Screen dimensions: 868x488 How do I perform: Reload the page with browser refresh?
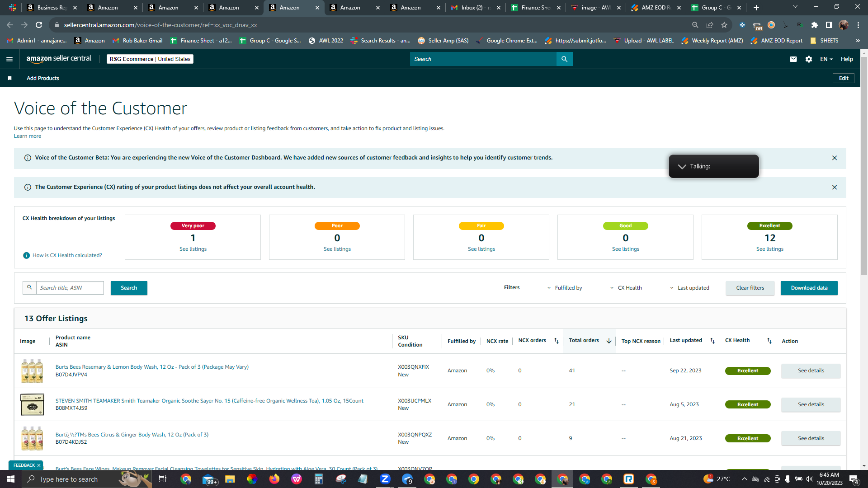point(39,25)
